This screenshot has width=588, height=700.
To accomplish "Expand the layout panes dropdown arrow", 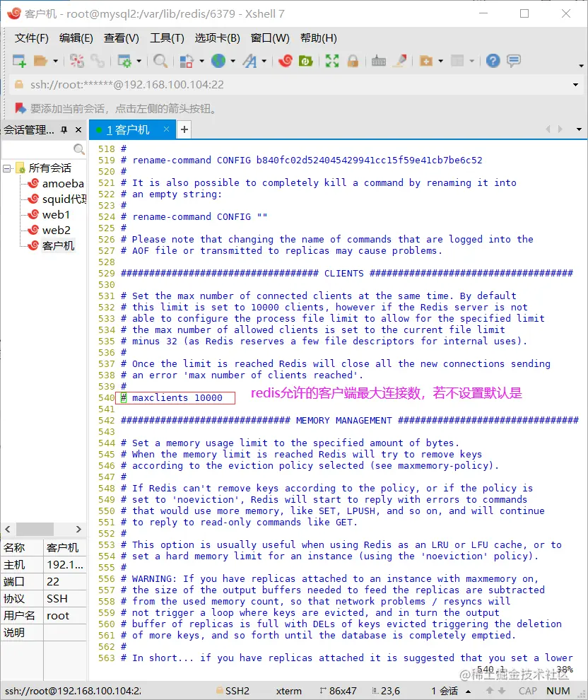I will click(x=471, y=61).
